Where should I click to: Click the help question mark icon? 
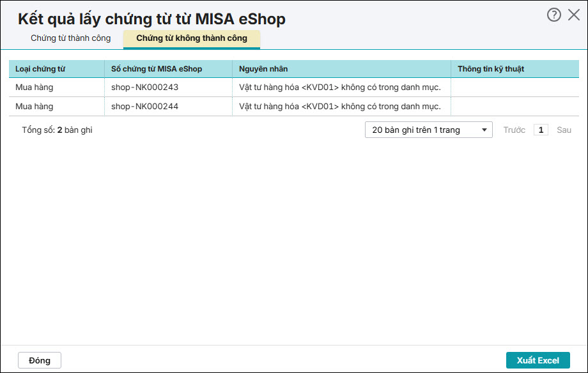(553, 15)
